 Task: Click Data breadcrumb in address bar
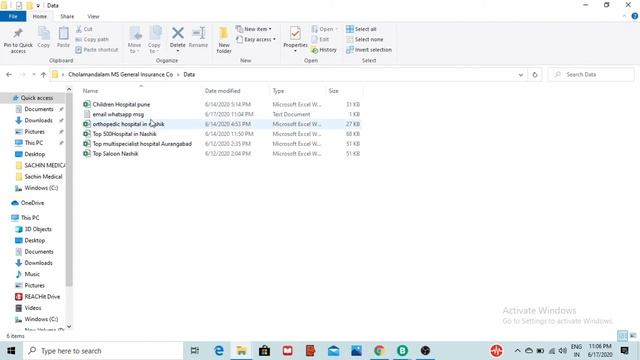tap(189, 74)
